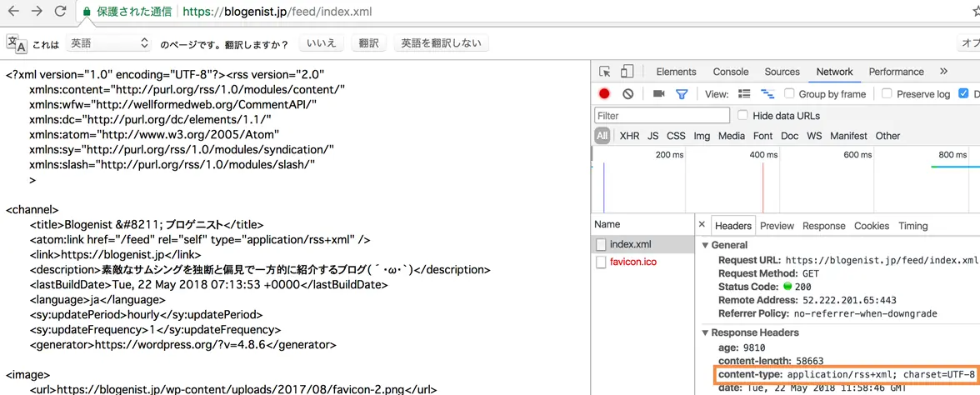Check the Preserve log option
This screenshot has height=395, width=980.
(887, 93)
